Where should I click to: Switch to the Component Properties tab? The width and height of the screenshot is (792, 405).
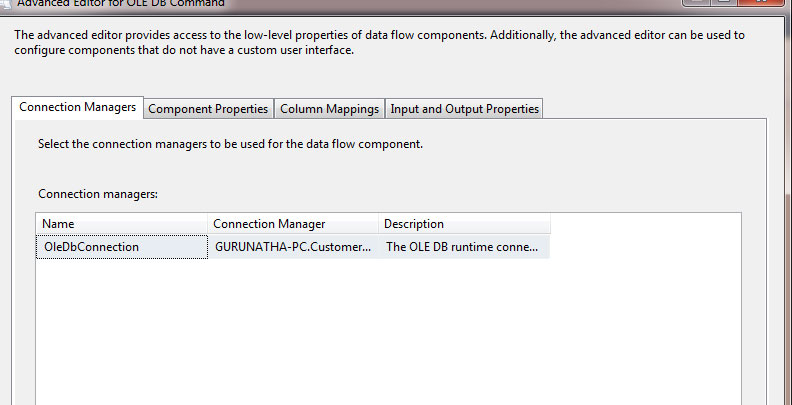pos(208,109)
